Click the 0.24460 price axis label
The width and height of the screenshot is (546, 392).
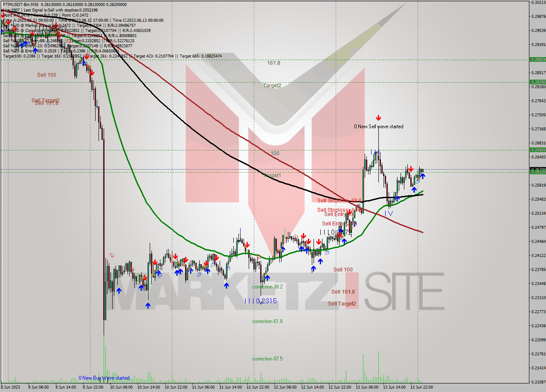(538, 242)
